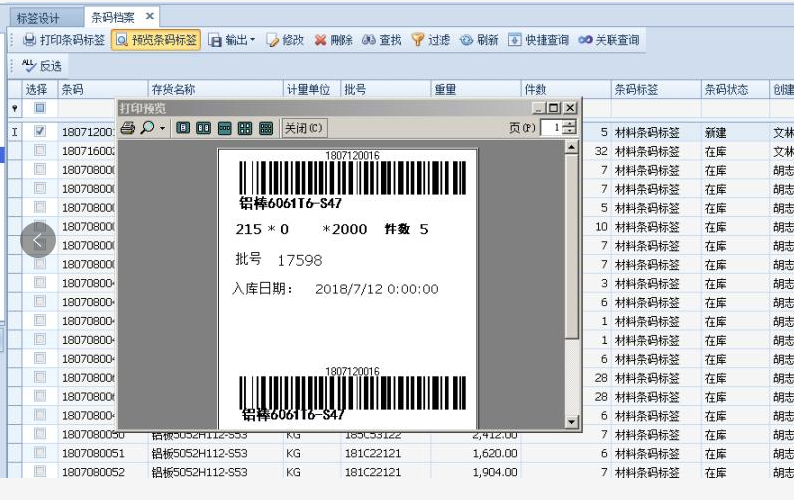The image size is (794, 500).
Task: Check the checkbox for row 1807080051
Action: [x=39, y=452]
